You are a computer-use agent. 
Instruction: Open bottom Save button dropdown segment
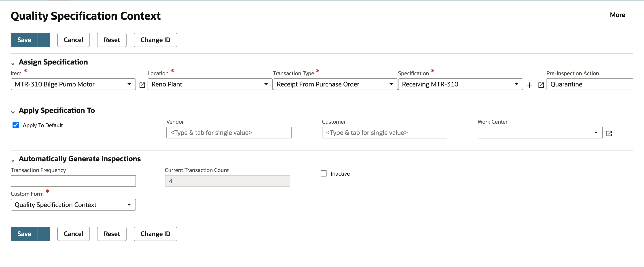click(44, 234)
